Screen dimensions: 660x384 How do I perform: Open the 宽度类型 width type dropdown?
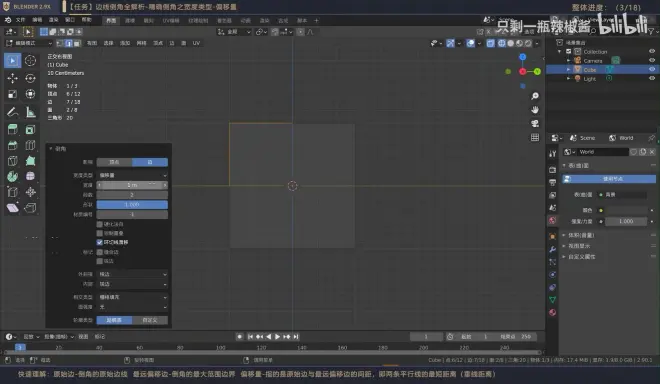(132, 175)
